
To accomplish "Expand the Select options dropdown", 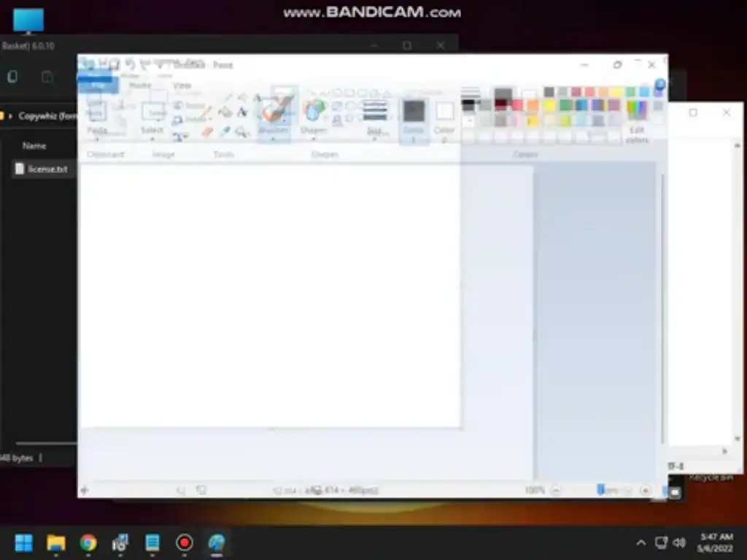I will pyautogui.click(x=152, y=139).
